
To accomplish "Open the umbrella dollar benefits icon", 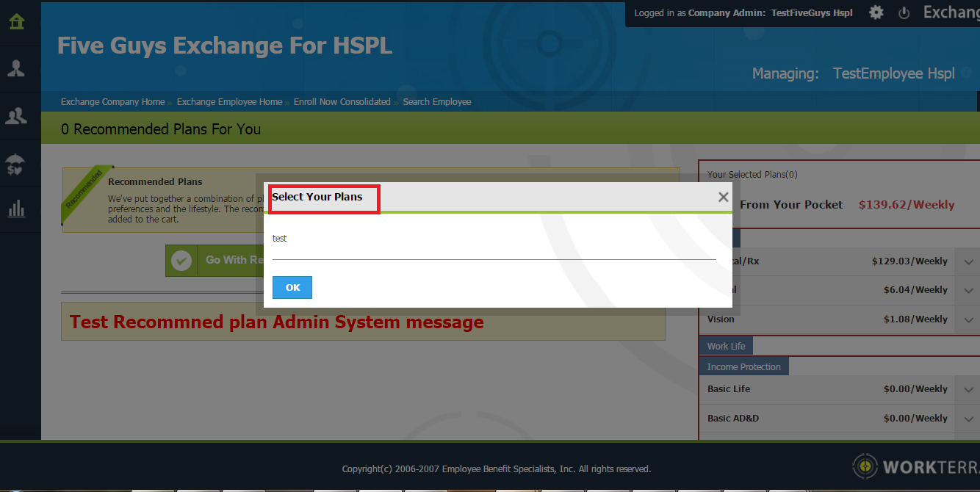I will [x=16, y=163].
